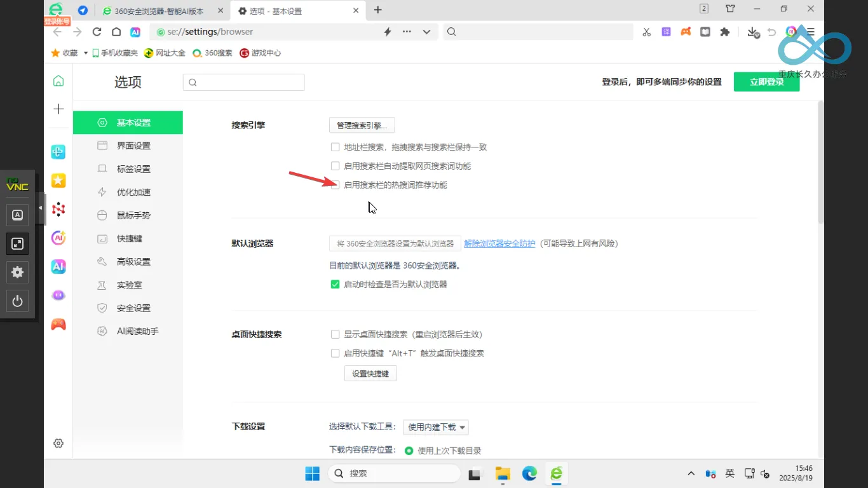Open the red network-nodes sidebar icon
This screenshot has width=868, height=488.
pos(58,209)
